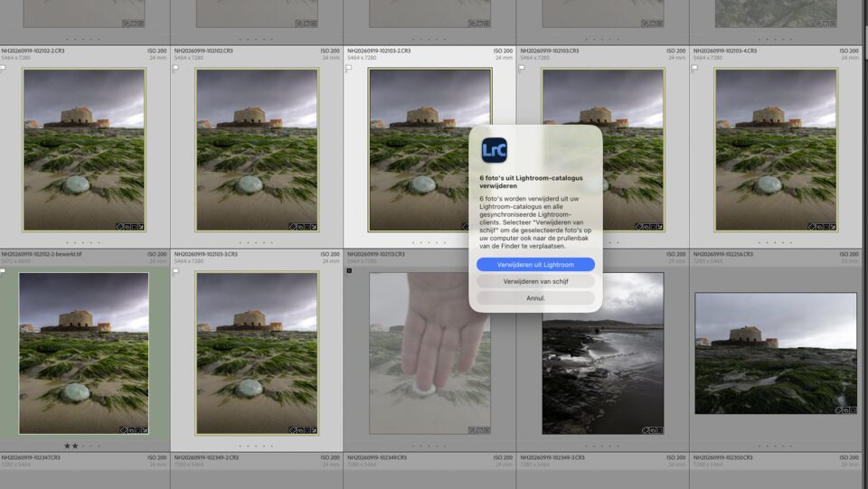Click develop adjustments badge on 102102-2.CR3
The height and width of the screenshot is (489, 868).
pos(141,227)
